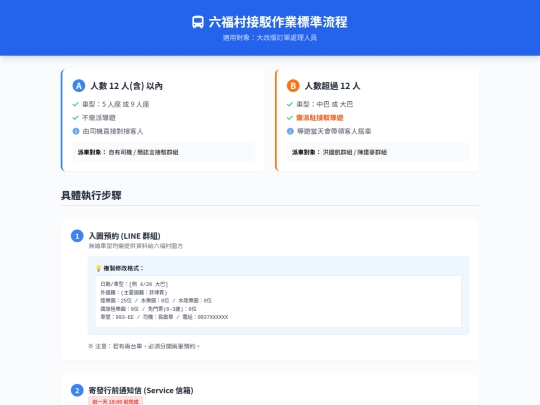The image size is (540, 405).
Task: Click the text 由司機直接對接客人
Action: (x=113, y=131)
